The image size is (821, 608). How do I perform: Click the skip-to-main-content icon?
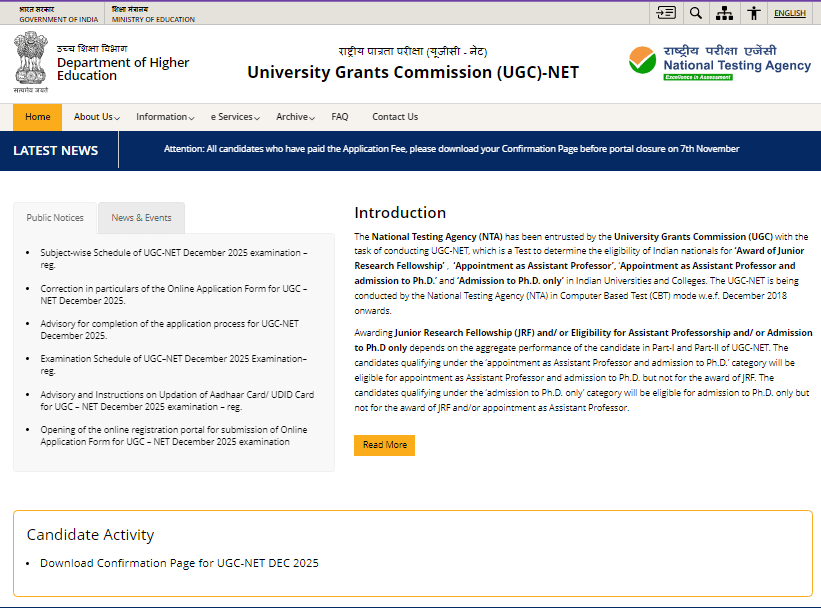click(x=667, y=12)
